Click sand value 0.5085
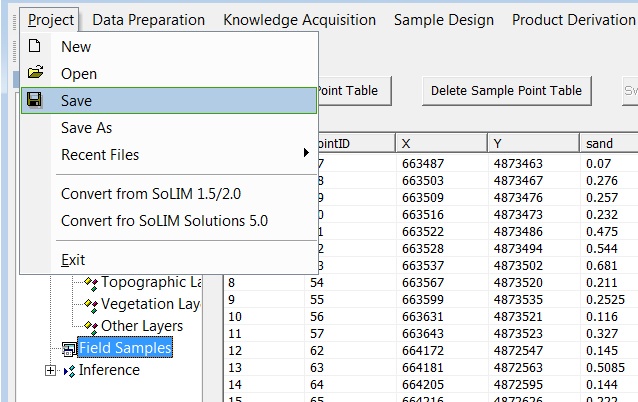 tap(609, 368)
